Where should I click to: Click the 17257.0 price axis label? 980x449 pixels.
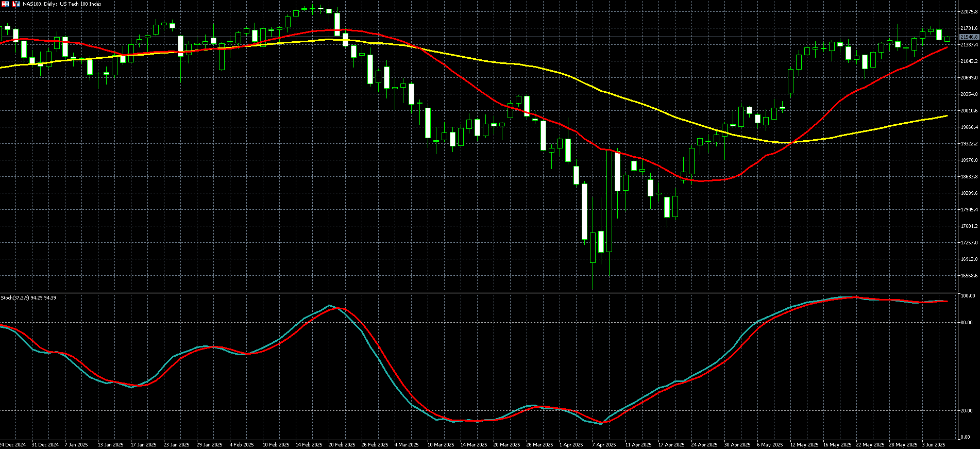click(x=969, y=243)
